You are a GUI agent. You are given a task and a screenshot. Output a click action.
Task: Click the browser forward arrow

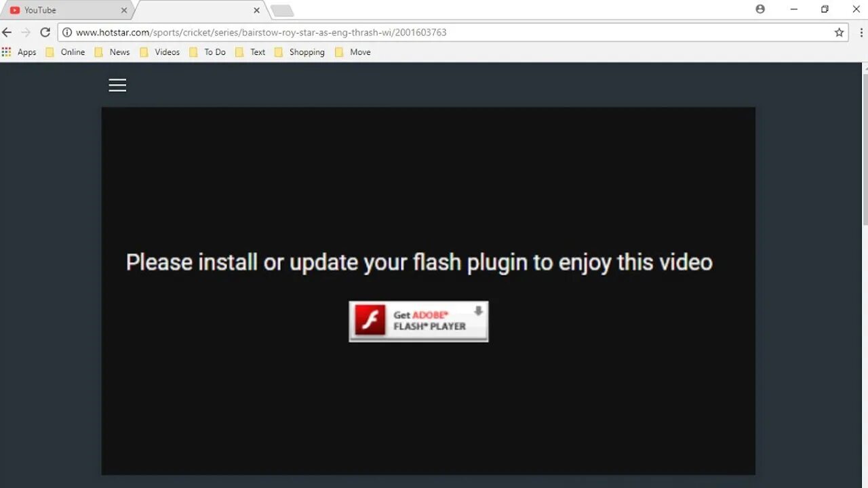(x=26, y=32)
